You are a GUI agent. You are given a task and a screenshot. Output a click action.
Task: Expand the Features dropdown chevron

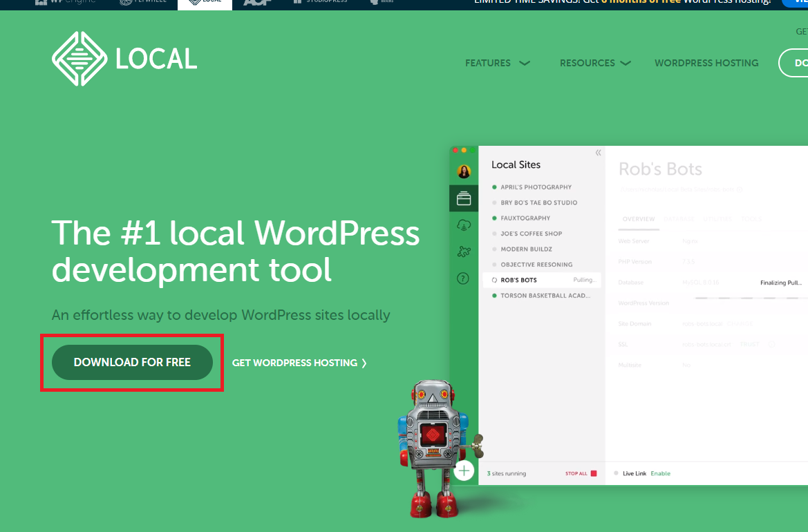[x=525, y=64]
